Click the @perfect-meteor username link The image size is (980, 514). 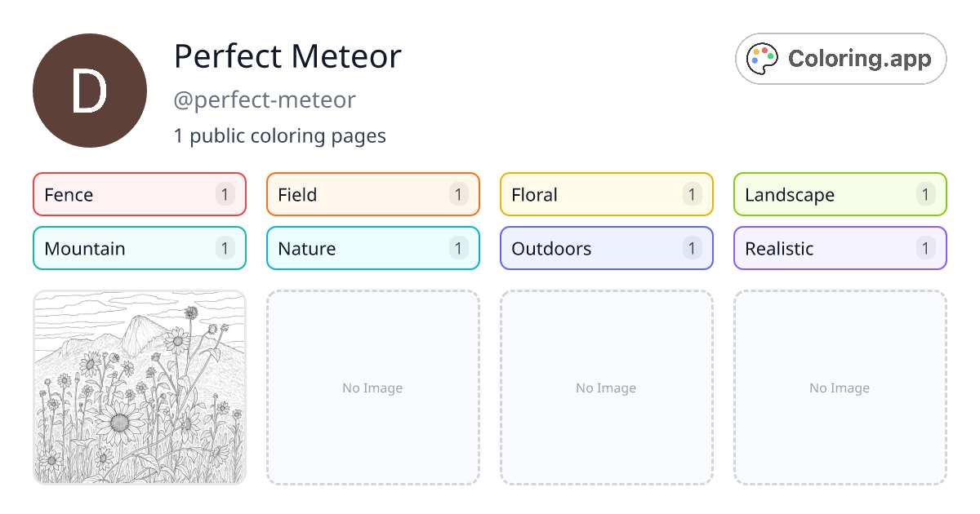pos(265,100)
